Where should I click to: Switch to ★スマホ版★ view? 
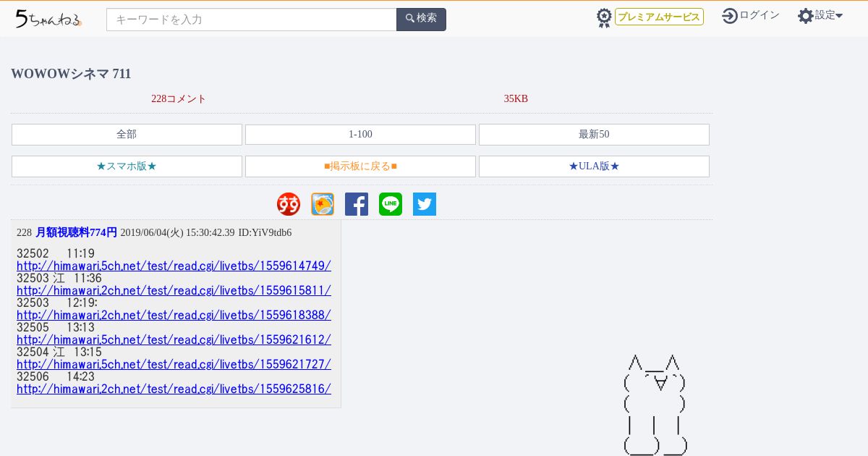coord(127,166)
